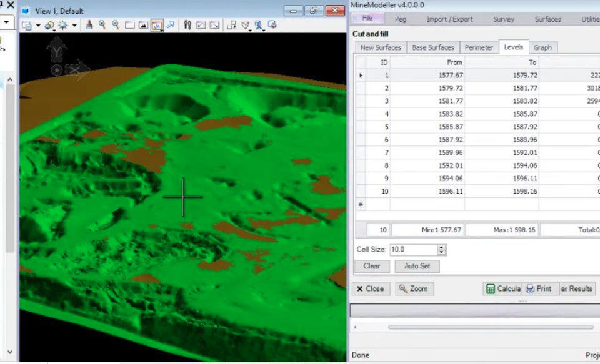600x364 pixels.
Task: Open the Clip Volume dropdown tool
Action: click(x=247, y=26)
